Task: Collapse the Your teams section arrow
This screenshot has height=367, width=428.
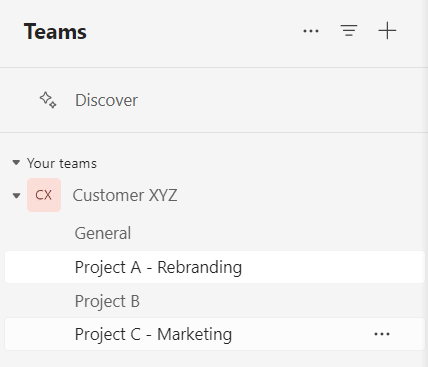Action: coord(16,163)
